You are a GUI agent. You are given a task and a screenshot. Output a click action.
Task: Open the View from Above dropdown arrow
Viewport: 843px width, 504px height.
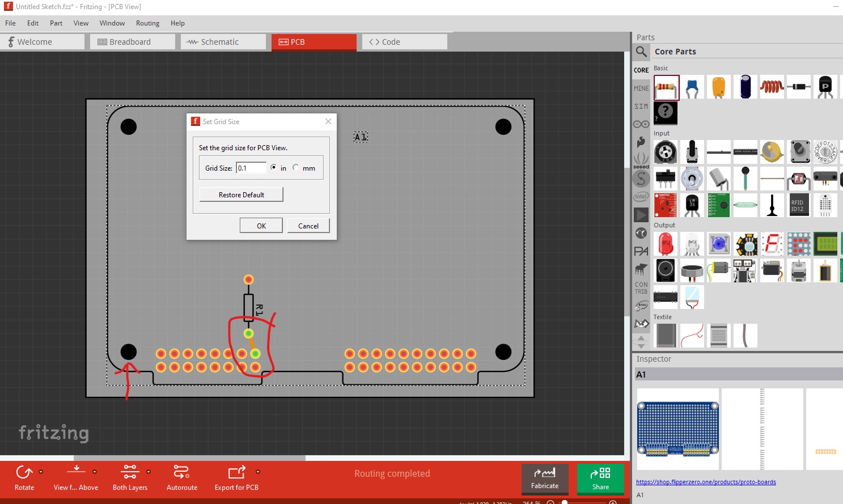coord(96,472)
